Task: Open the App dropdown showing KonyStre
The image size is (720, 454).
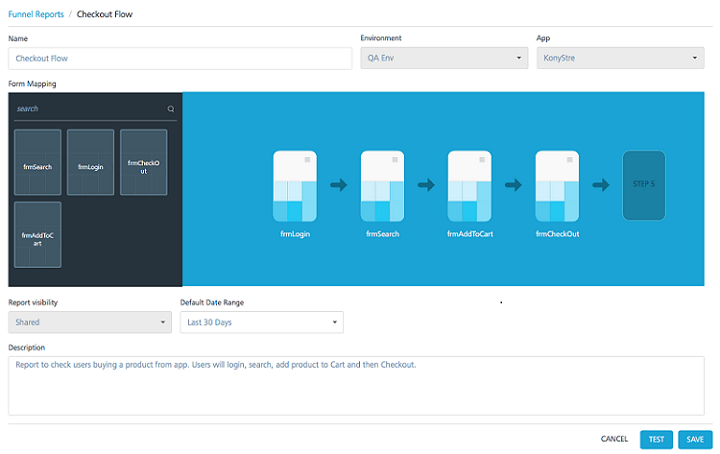Action: click(620, 58)
